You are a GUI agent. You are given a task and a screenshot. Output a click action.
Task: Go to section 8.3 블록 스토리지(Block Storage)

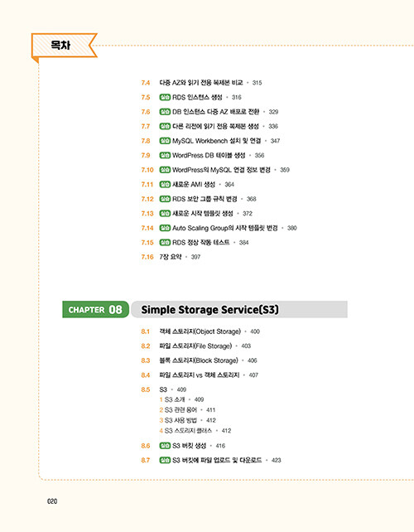tap(199, 360)
